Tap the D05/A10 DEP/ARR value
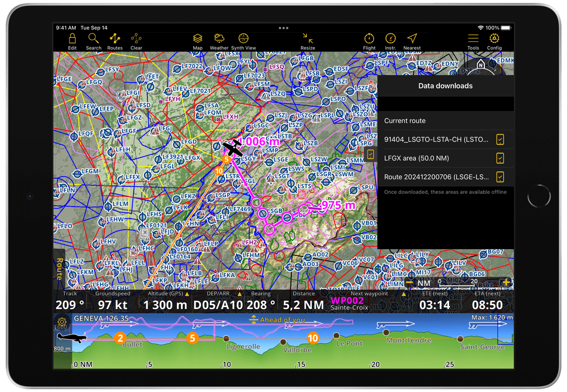 (218, 305)
